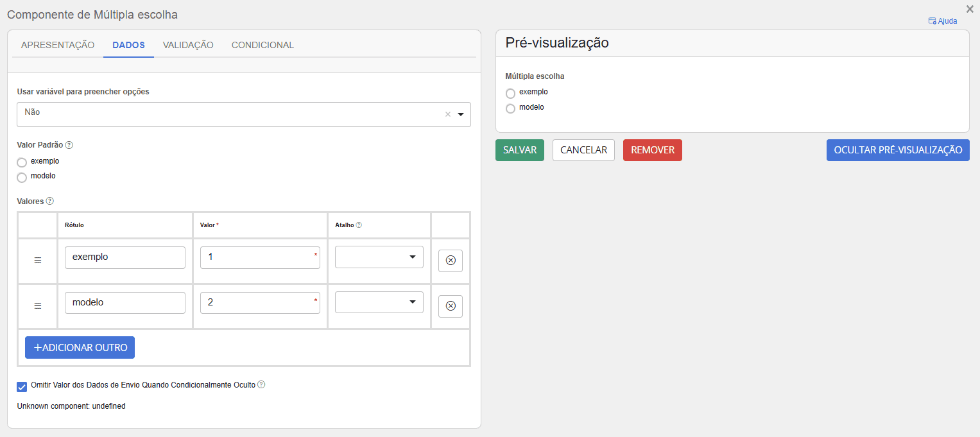Uncheck Omitir Valor dos Dados de Envio checkbox
The width and height of the screenshot is (980, 437).
coord(22,387)
